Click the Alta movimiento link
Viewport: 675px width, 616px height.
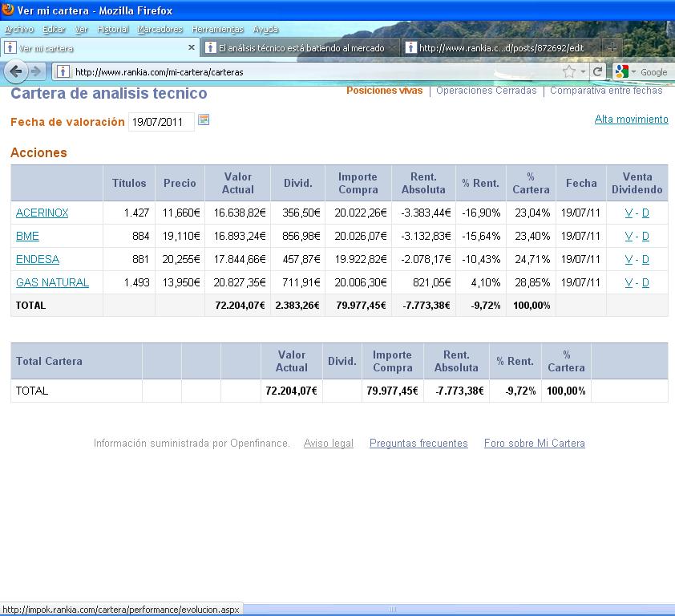pyautogui.click(x=632, y=120)
